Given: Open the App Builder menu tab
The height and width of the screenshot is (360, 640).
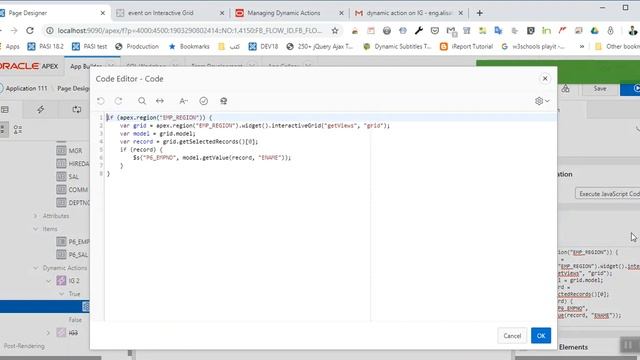Looking at the screenshot, I should pos(85,66).
